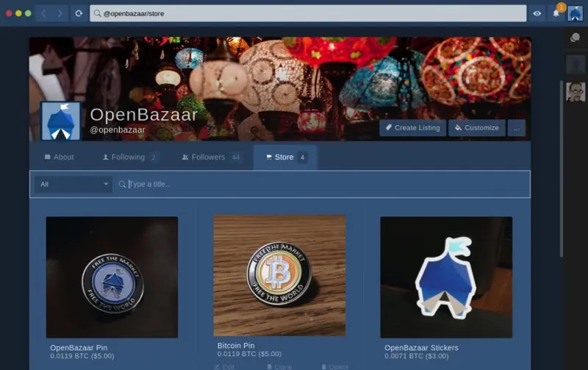Delete the Bitcoin Pin listing
588x370 pixels.
point(335,366)
